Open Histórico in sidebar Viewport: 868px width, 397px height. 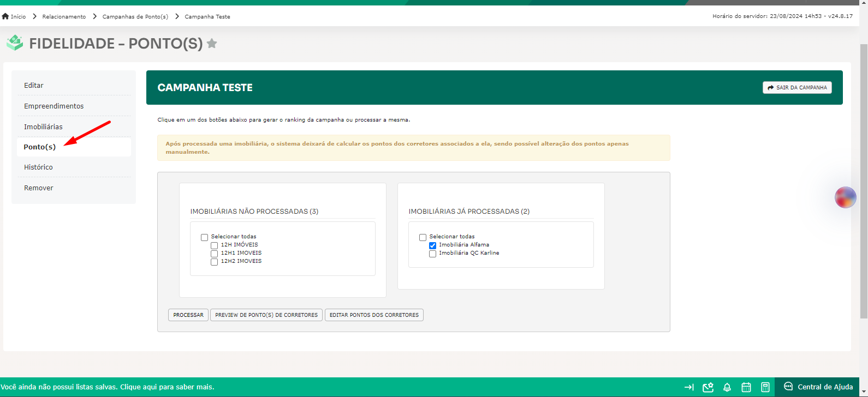pyautogui.click(x=74, y=167)
